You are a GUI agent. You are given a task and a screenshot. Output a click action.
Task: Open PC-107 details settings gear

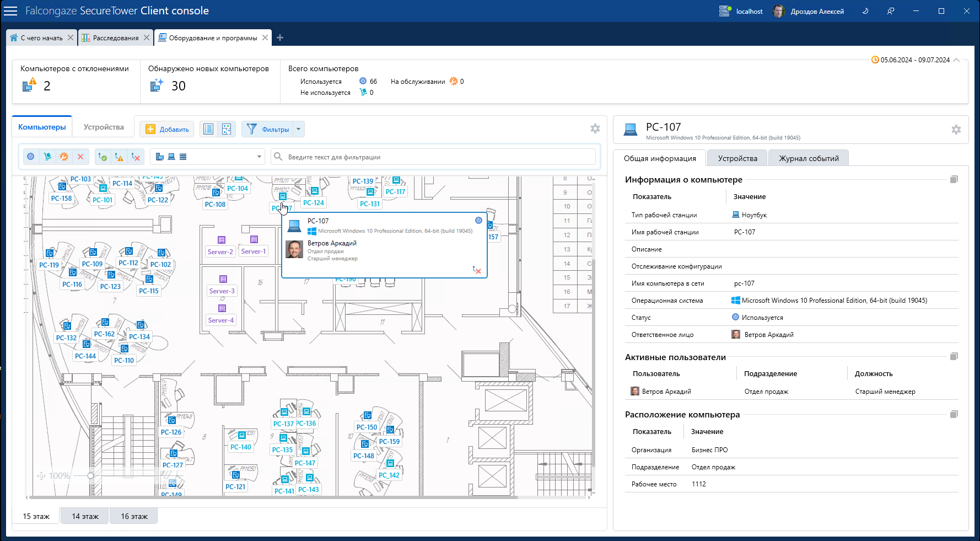956,130
